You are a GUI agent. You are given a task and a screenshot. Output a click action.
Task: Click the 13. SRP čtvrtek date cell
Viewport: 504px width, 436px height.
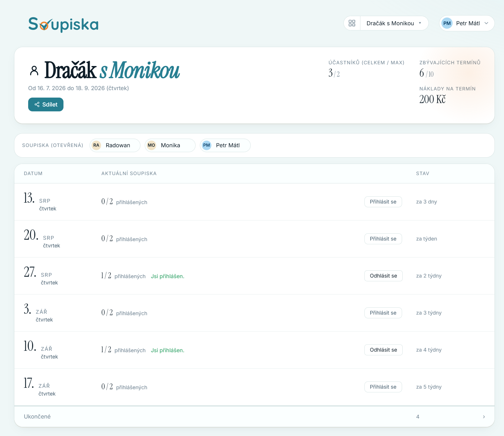(x=40, y=202)
